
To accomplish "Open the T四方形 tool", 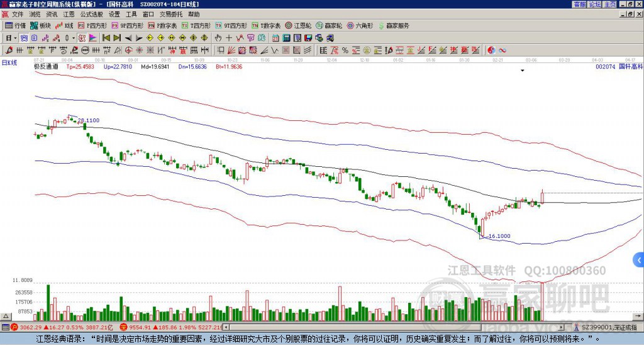I will click(196, 25).
